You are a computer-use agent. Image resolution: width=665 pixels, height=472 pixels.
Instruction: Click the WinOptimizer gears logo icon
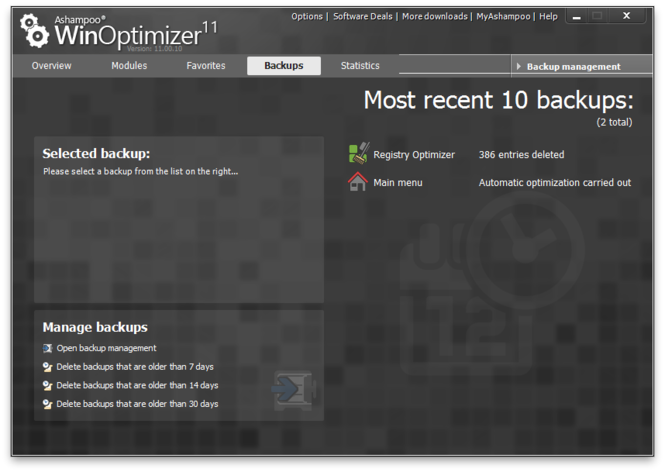34,31
